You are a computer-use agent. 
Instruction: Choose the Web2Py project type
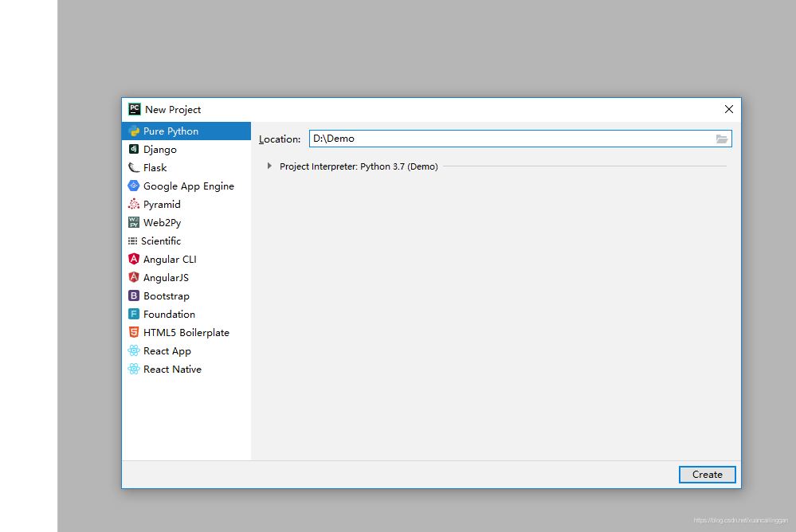click(x=186, y=222)
